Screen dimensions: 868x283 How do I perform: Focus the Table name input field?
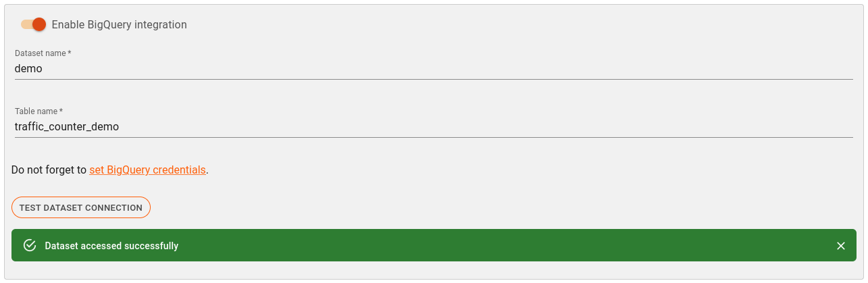(x=432, y=126)
